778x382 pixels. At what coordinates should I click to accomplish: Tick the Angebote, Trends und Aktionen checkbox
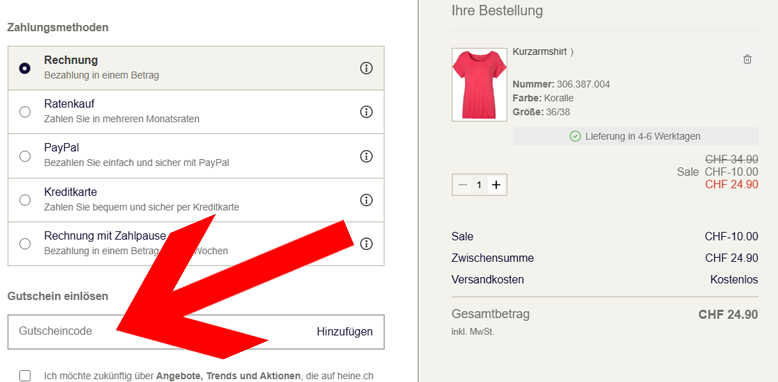click(x=25, y=376)
